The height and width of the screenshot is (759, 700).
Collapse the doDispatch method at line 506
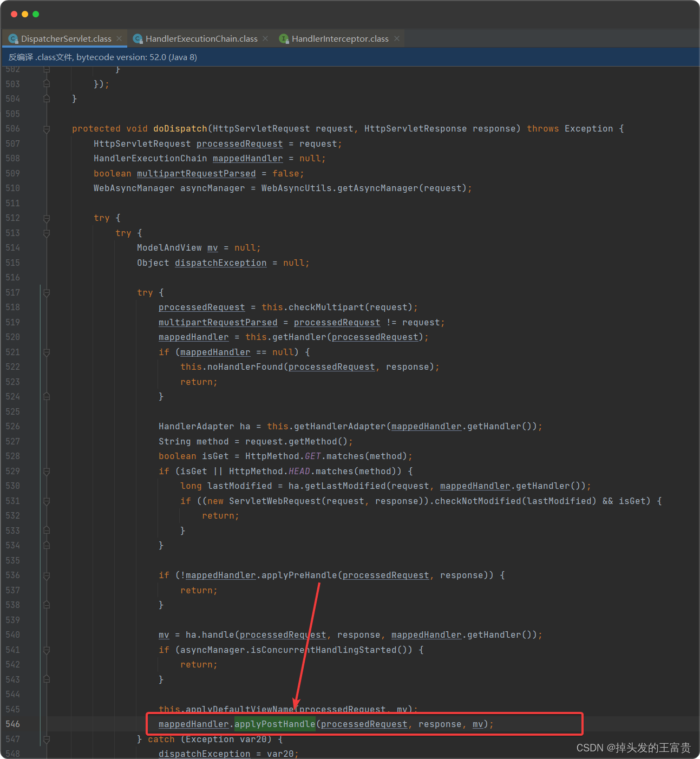click(47, 129)
